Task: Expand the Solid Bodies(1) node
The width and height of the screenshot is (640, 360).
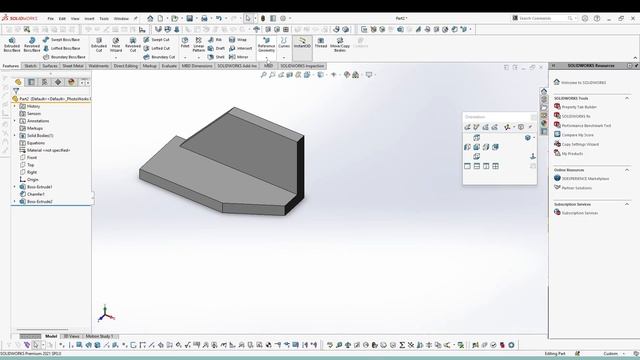Action: pos(15,136)
